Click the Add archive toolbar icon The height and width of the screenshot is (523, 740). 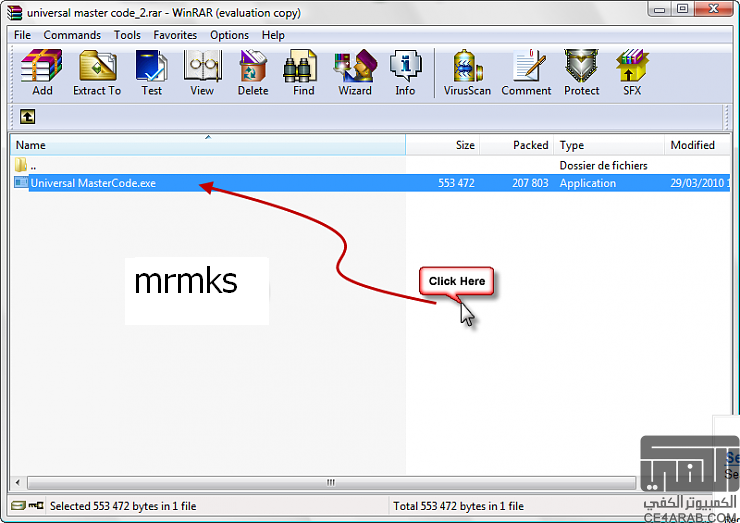click(42, 72)
